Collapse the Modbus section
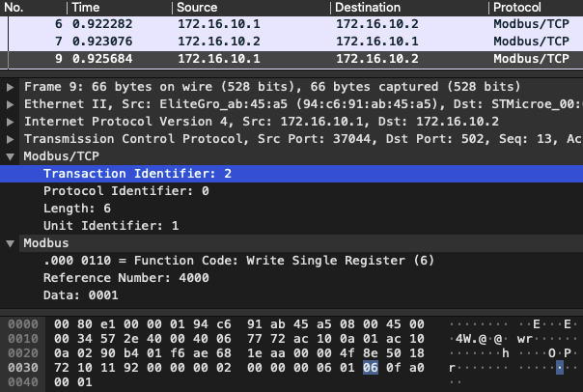The height and width of the screenshot is (392, 583). [x=10, y=243]
